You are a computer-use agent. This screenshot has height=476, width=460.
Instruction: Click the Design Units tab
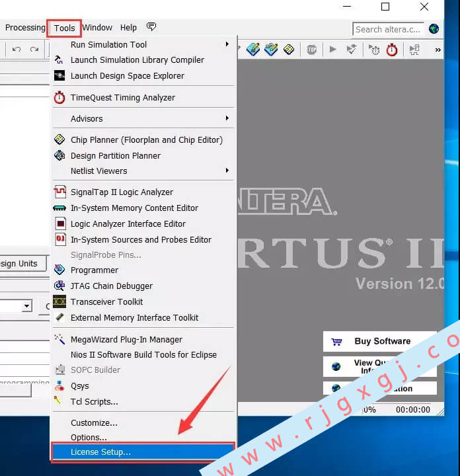(22, 264)
